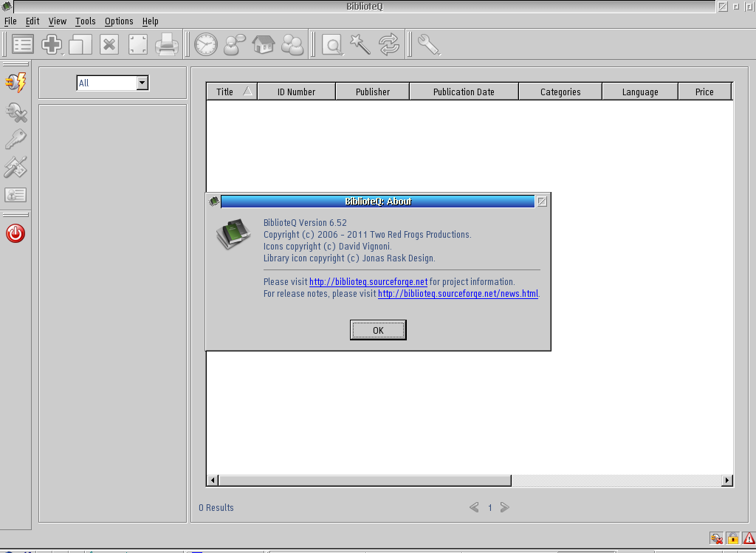756x553 pixels.
Task: Sort by the Price column header
Action: 704,92
